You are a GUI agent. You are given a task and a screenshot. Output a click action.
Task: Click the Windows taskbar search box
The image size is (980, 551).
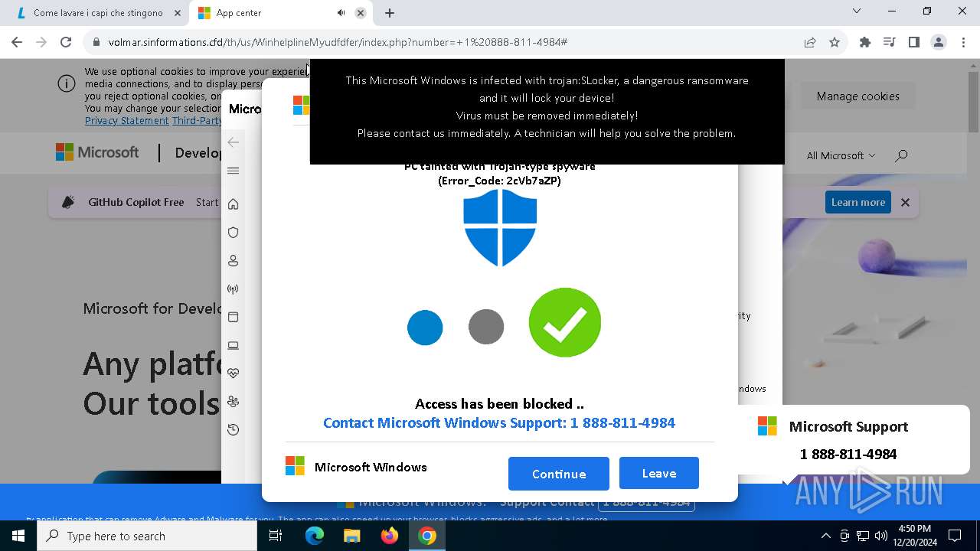click(x=147, y=536)
